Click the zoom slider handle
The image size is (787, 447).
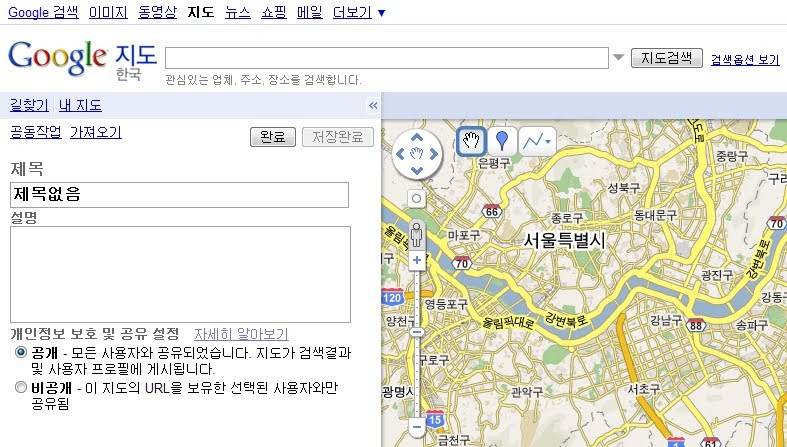pyautogui.click(x=417, y=332)
